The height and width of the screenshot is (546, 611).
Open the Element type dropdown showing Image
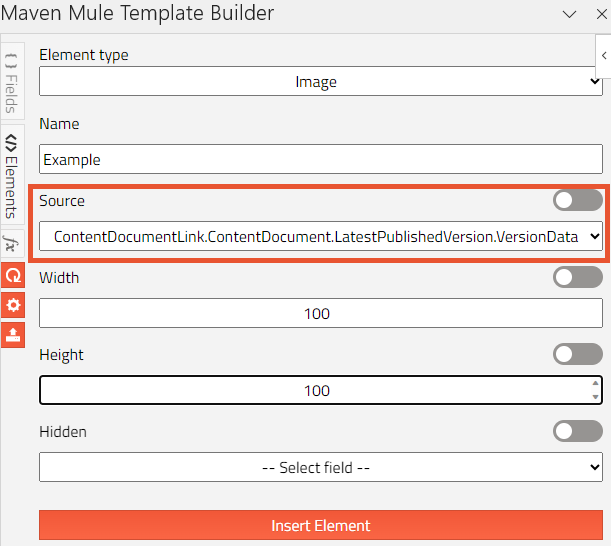tap(321, 81)
